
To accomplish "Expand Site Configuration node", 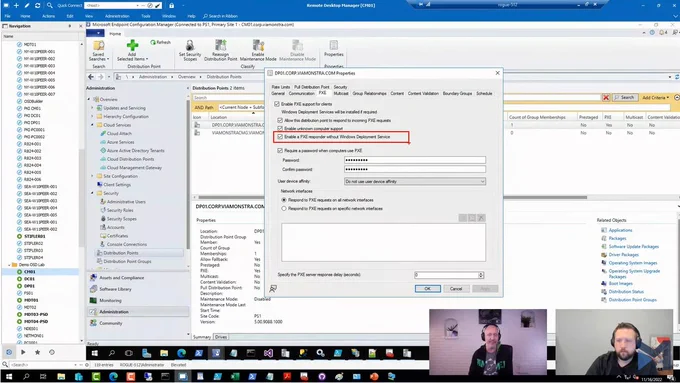I will point(92,176).
